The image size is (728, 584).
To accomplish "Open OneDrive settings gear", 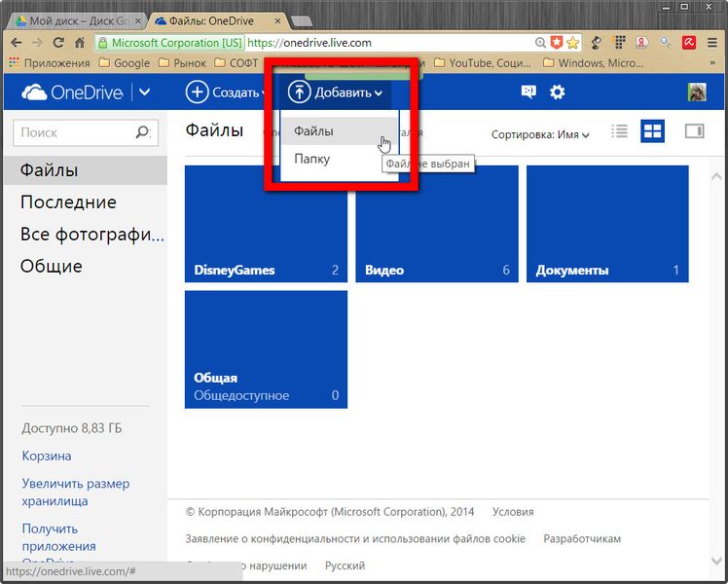I will coord(557,91).
